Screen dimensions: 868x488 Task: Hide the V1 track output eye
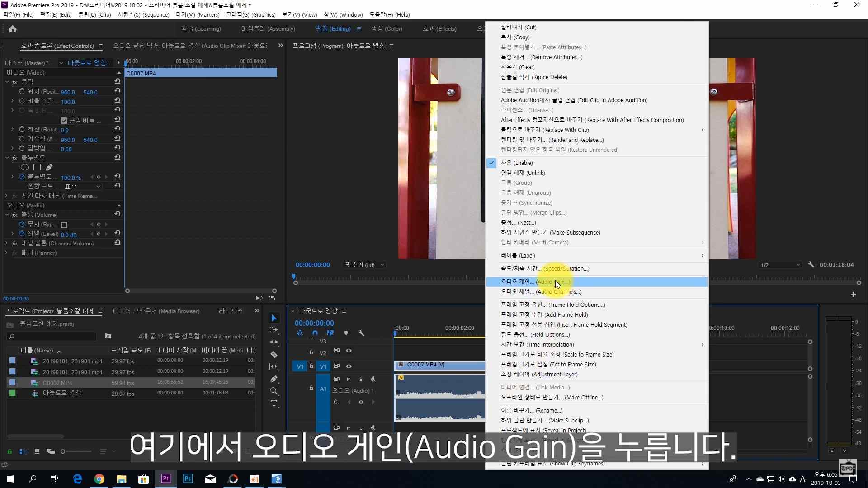click(349, 366)
